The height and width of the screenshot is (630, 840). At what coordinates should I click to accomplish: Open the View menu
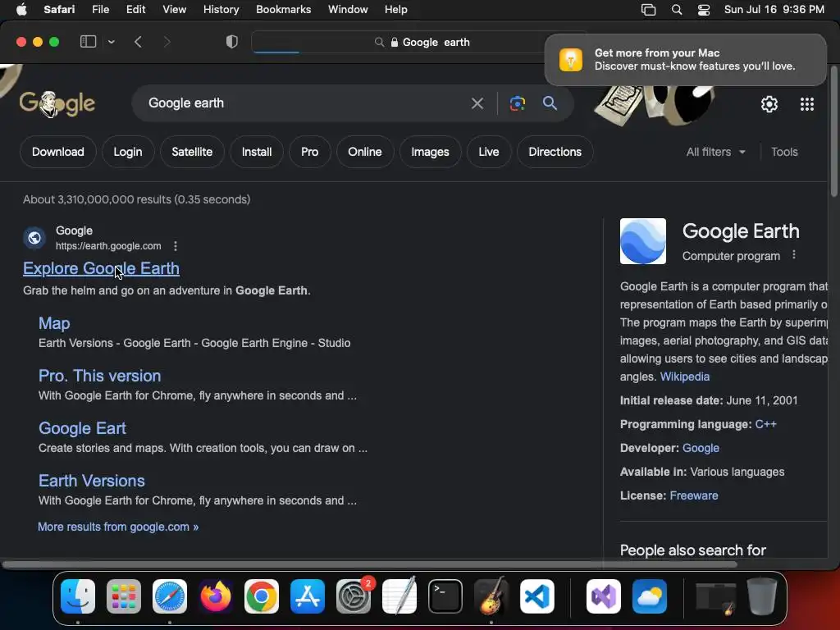174,10
